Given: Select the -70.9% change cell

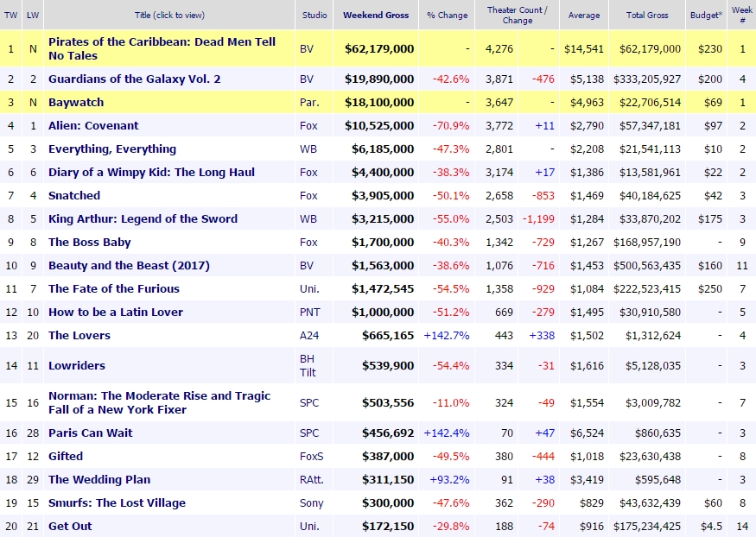Looking at the screenshot, I should [451, 126].
